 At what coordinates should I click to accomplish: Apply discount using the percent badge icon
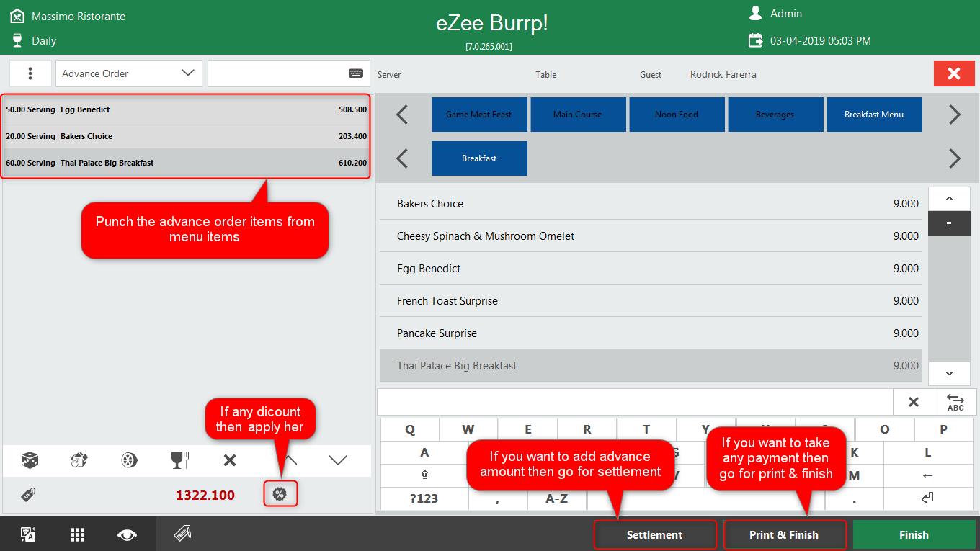click(x=280, y=494)
